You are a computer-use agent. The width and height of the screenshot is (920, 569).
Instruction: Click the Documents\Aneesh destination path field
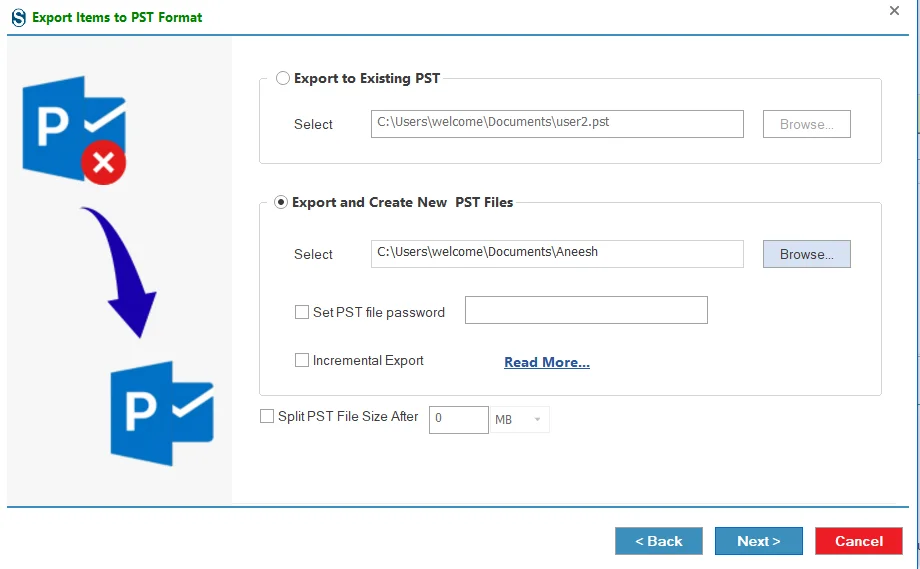[x=557, y=253]
